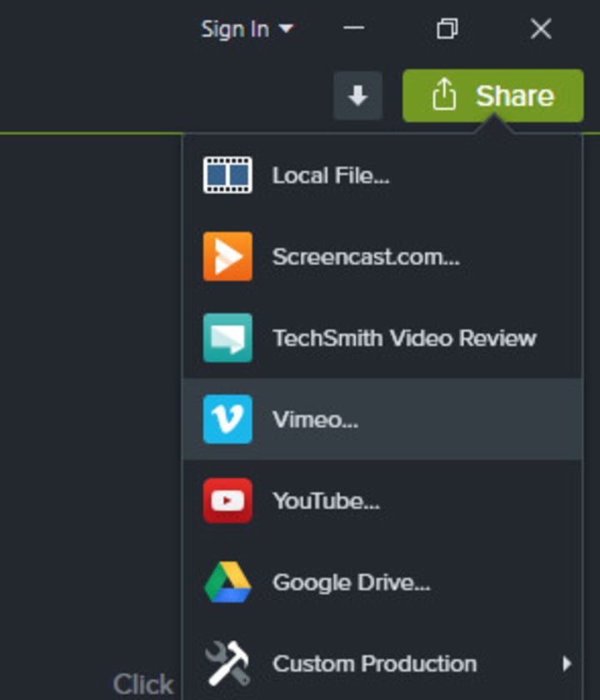Open the Sign In dropdown
Image resolution: width=600 pixels, height=700 pixels.
point(247,29)
